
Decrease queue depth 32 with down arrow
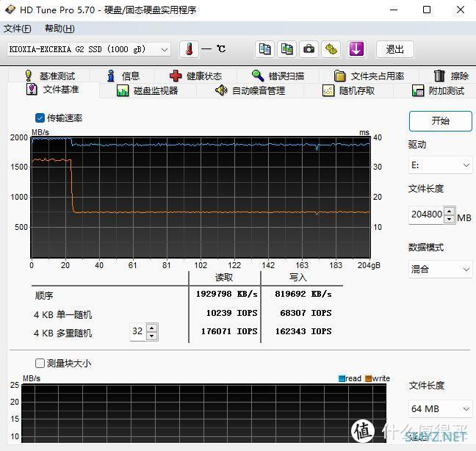152,336
